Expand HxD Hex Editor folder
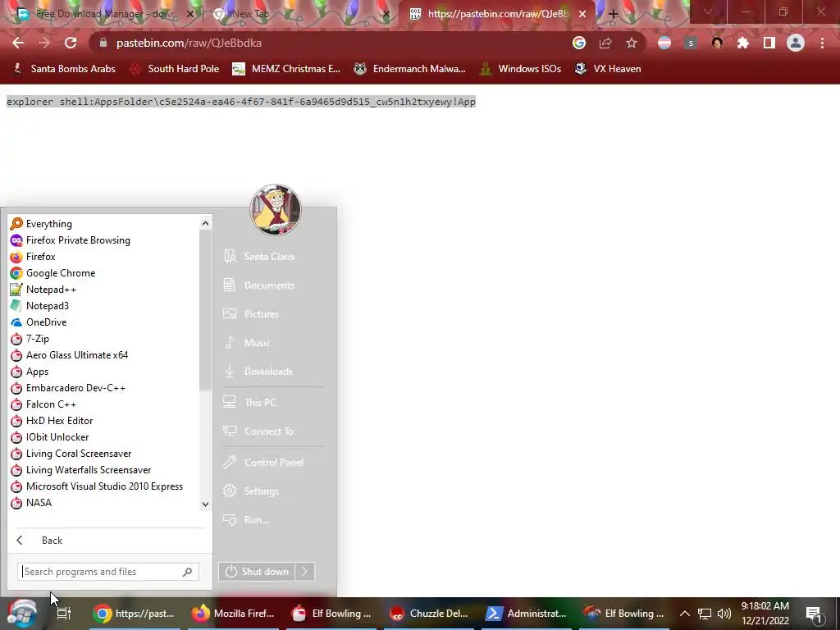The width and height of the screenshot is (840, 630). point(104,421)
